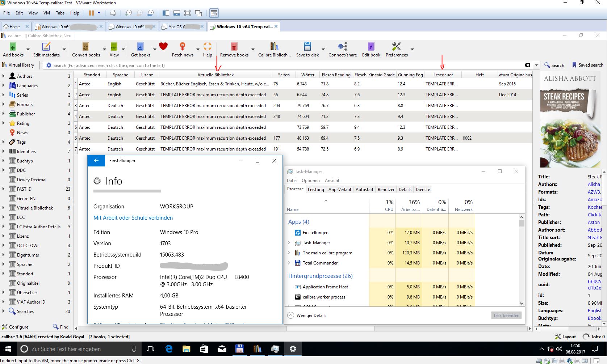Click the Fetch news icon
Viewport: 607px width, 364px height.
(183, 47)
